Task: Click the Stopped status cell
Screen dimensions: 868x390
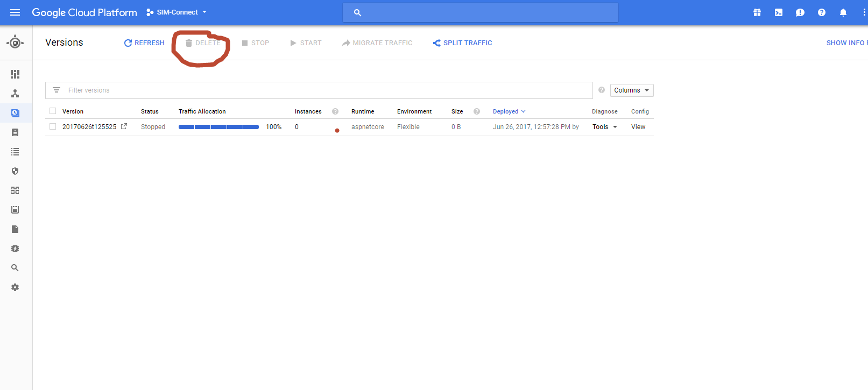Action: pyautogui.click(x=153, y=127)
